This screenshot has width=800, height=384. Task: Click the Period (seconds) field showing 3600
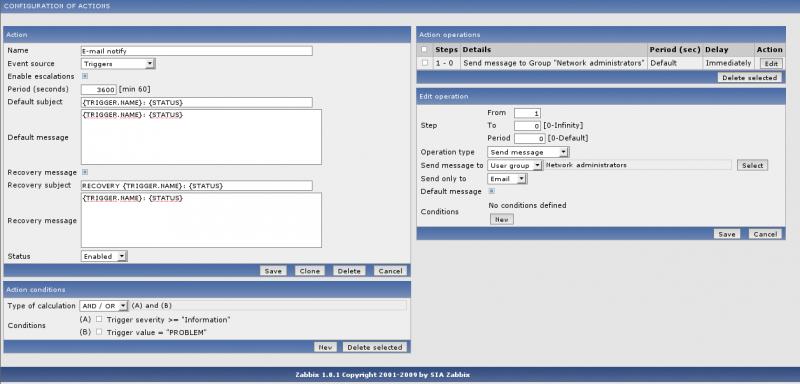point(99,89)
